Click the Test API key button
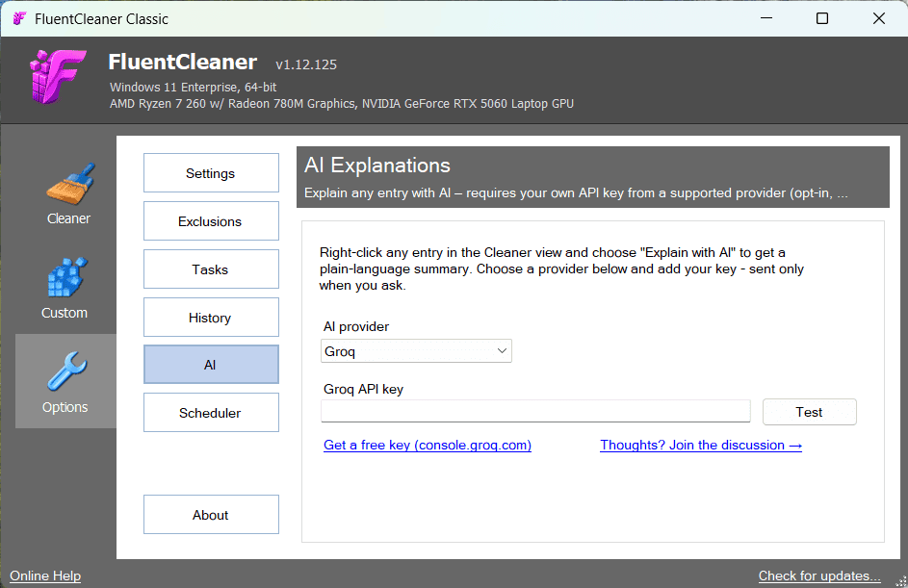The height and width of the screenshot is (588, 908). (x=809, y=412)
